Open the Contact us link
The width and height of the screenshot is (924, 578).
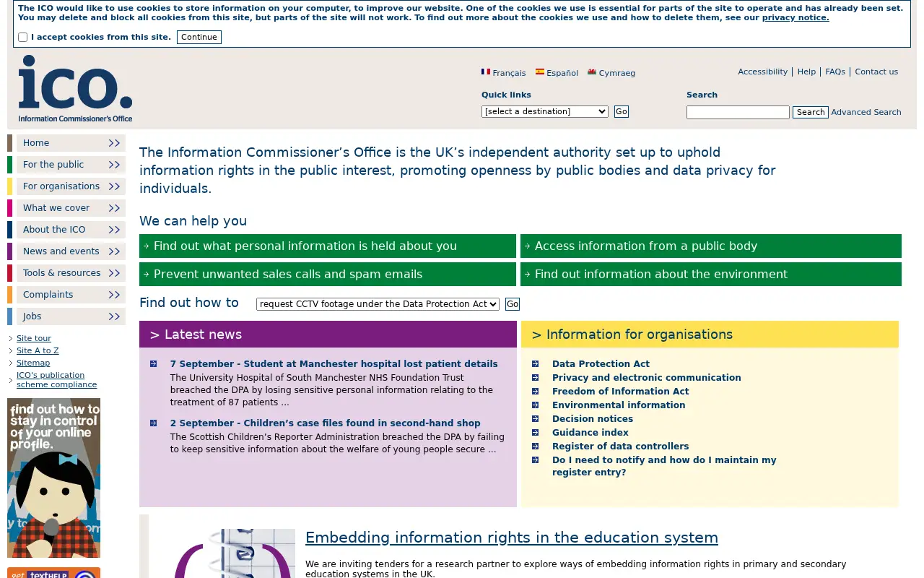click(876, 72)
